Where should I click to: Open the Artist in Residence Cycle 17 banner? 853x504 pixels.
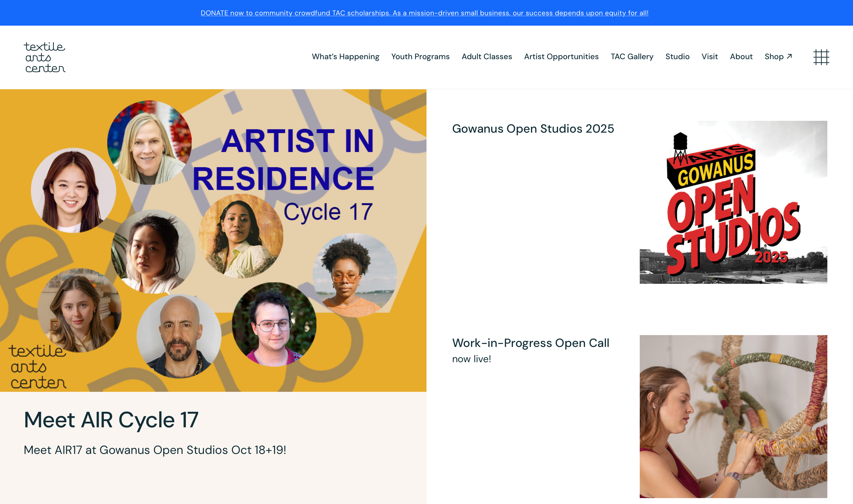point(213,240)
